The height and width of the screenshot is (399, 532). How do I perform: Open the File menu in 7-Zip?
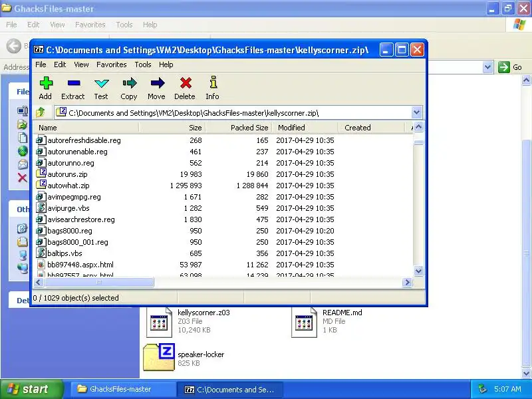click(x=41, y=65)
